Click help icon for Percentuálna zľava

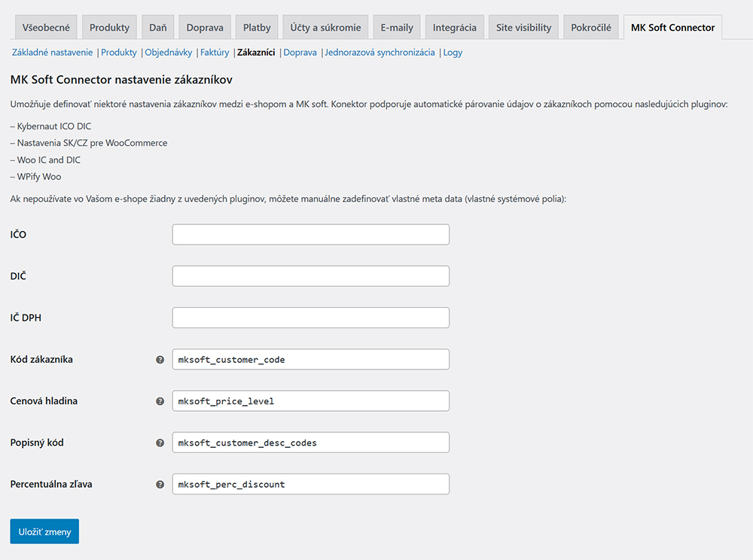point(160,485)
